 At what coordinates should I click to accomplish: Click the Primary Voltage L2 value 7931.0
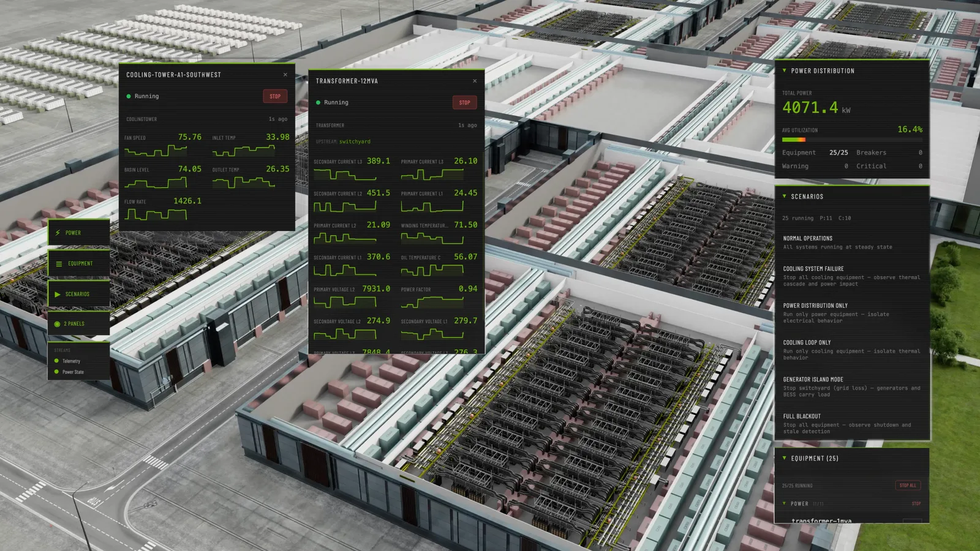[x=376, y=288]
